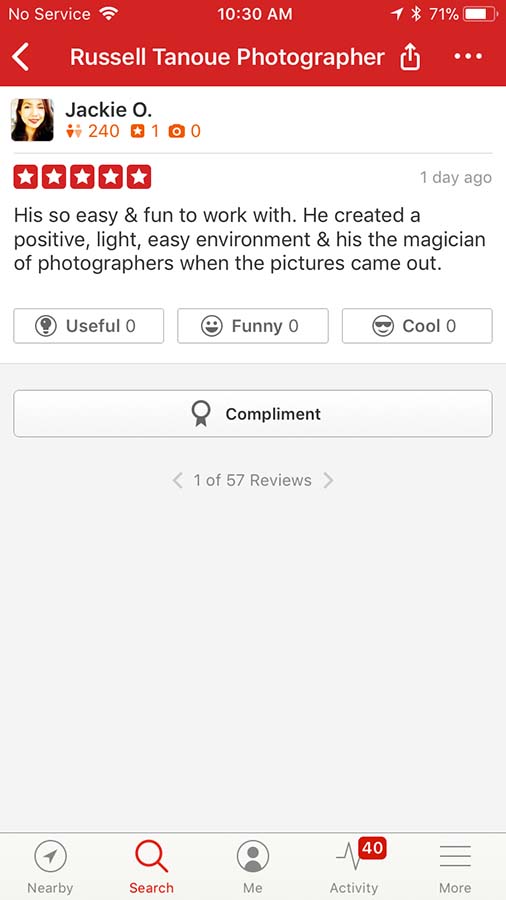
Task: Open the three-dot more options menu
Action: point(468,57)
